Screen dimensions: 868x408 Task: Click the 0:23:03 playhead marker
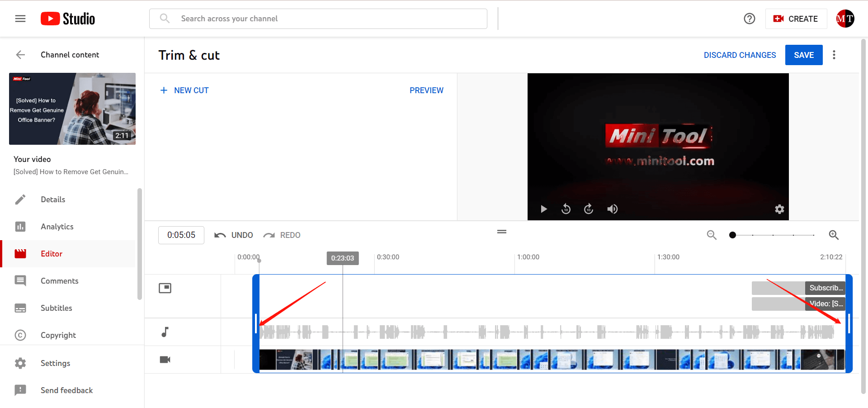[x=343, y=258]
